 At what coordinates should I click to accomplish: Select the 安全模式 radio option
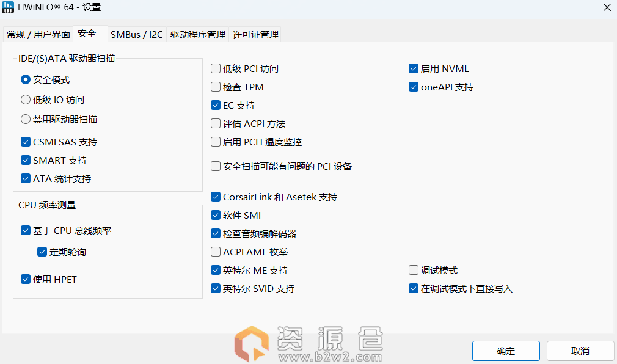click(26, 79)
